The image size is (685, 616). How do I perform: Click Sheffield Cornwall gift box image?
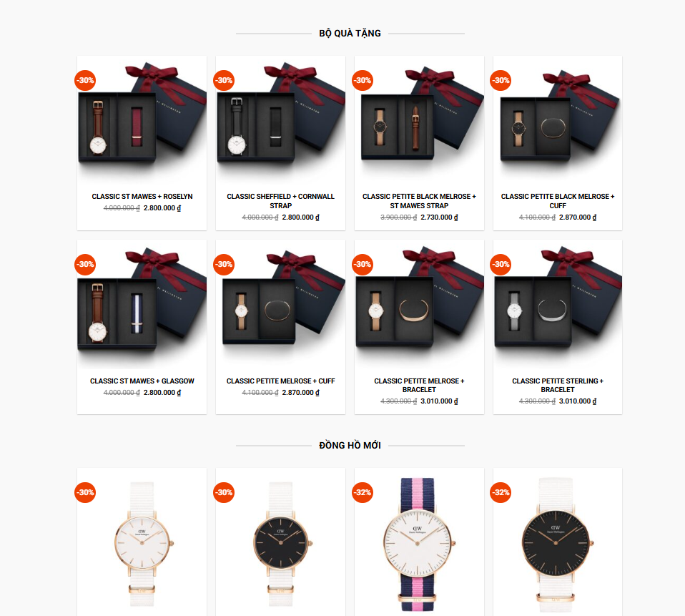coord(280,119)
